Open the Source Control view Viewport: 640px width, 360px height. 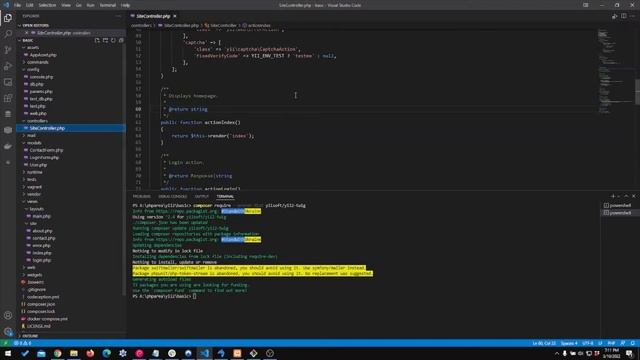(x=8, y=50)
